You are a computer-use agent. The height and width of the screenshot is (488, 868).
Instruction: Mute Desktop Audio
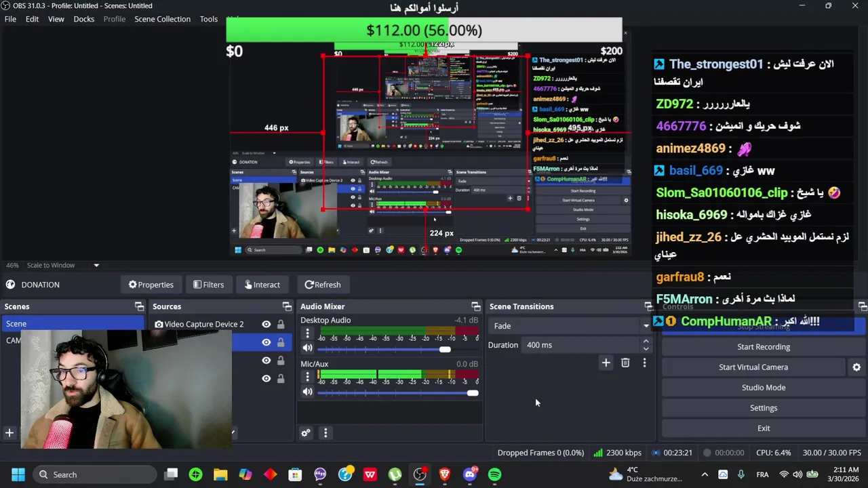(x=307, y=348)
